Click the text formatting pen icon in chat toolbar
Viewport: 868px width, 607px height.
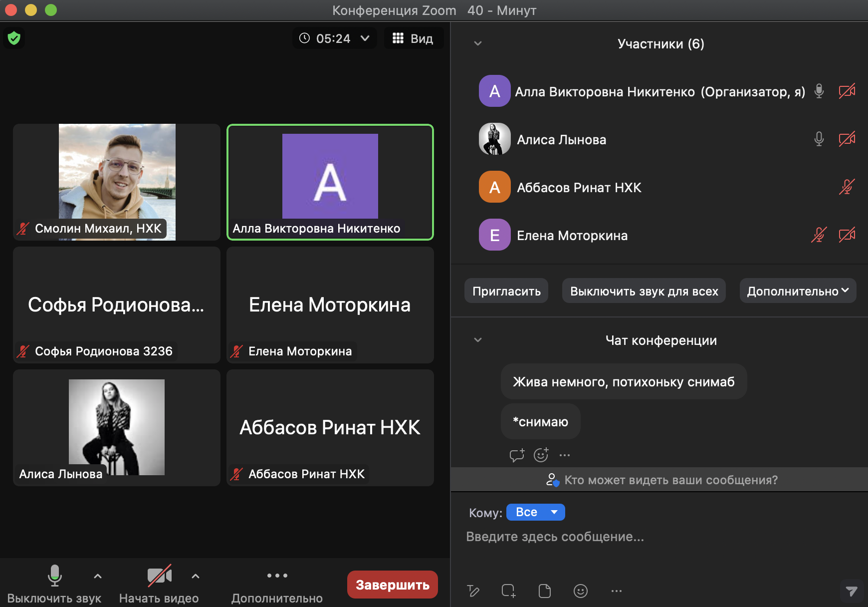pos(473,591)
